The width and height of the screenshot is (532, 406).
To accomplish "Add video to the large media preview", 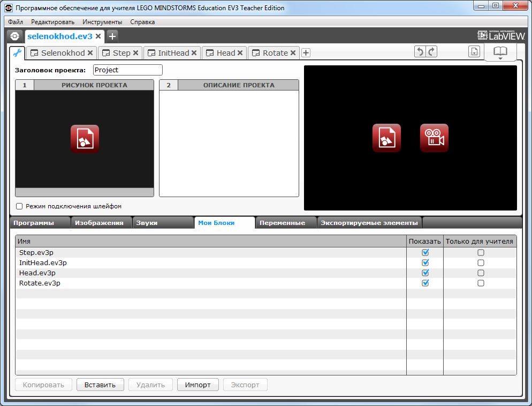I will [434, 138].
